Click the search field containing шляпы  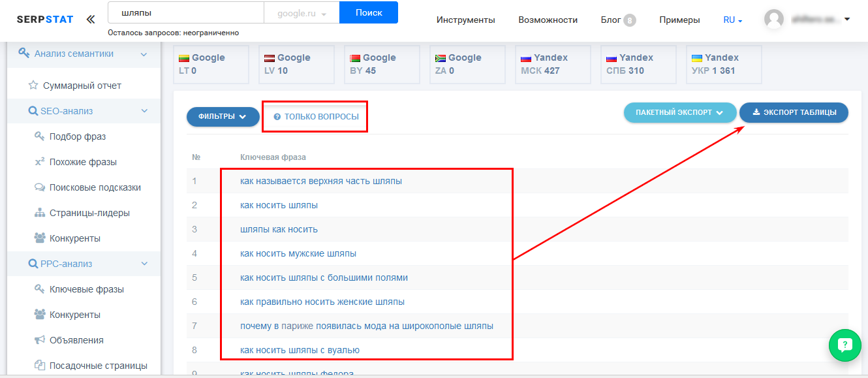click(x=185, y=13)
